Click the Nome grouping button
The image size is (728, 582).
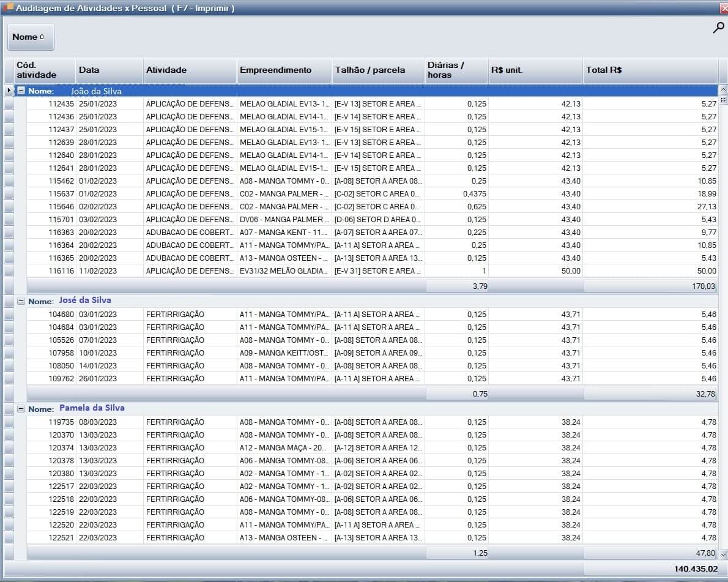pos(30,37)
